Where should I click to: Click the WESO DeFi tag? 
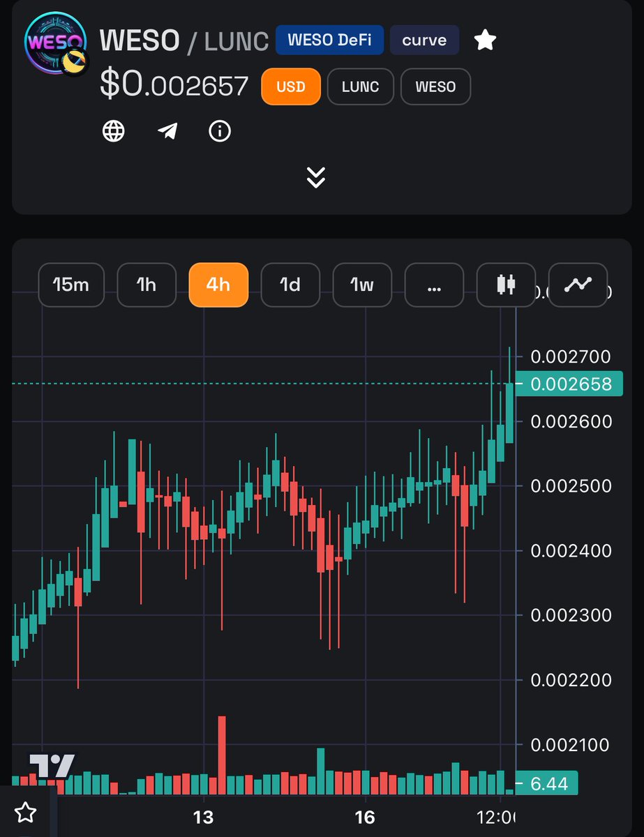tap(329, 40)
